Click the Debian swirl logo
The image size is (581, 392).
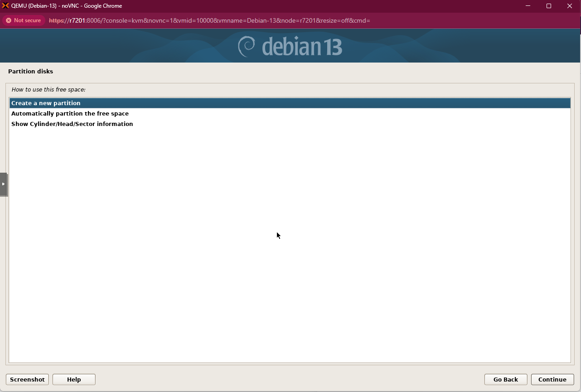[247, 47]
